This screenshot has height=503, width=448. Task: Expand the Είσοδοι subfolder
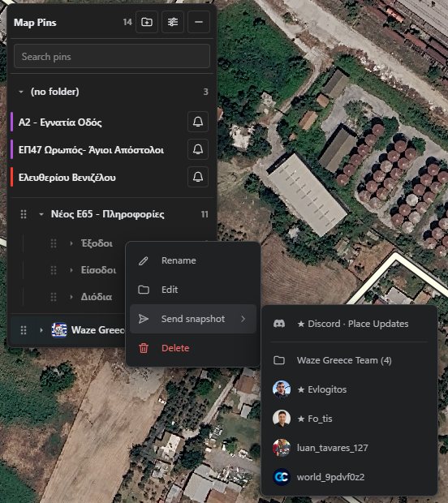click(71, 270)
